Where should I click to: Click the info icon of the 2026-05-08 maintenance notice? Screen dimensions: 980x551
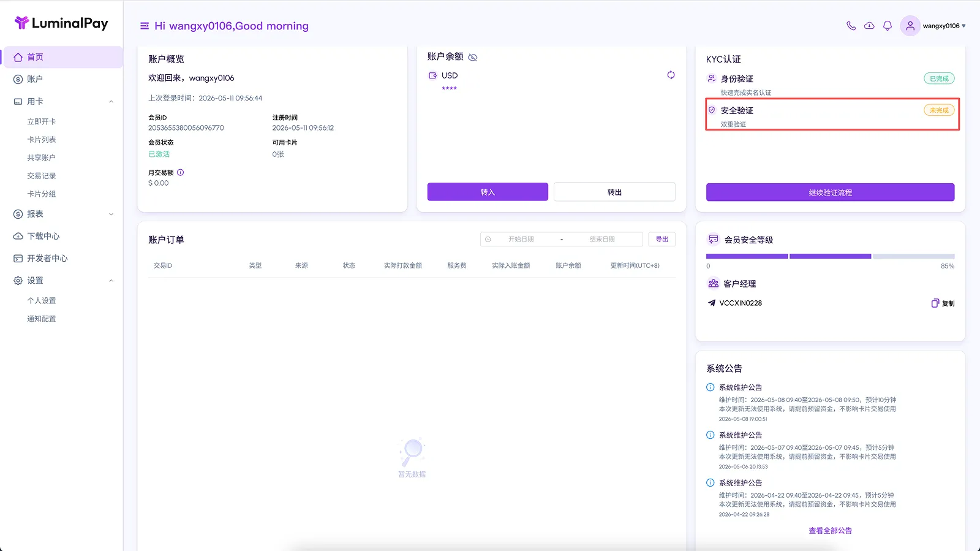coord(710,387)
